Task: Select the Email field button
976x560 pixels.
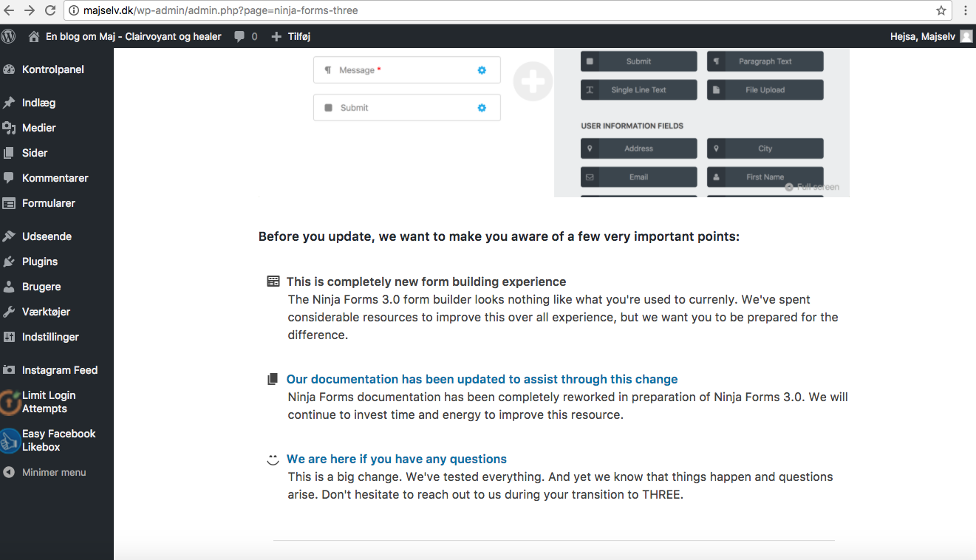Action: [x=638, y=177]
